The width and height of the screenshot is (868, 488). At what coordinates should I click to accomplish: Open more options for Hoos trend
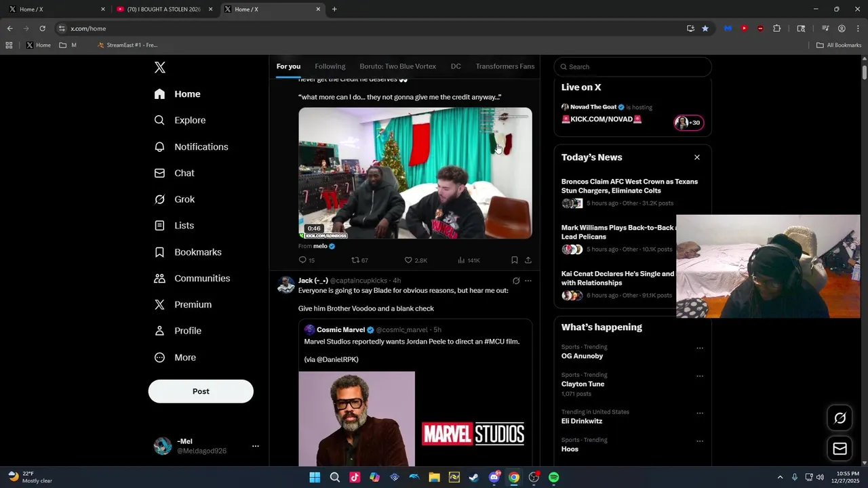point(700,441)
